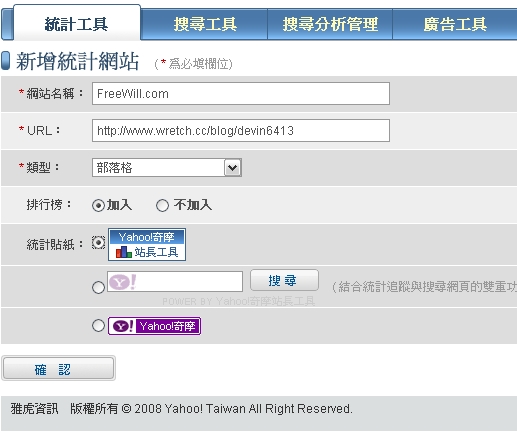The height and width of the screenshot is (432, 517).
Task: Click the Yahoo!奇摩 站長工具 sticker image
Action: click(147, 244)
